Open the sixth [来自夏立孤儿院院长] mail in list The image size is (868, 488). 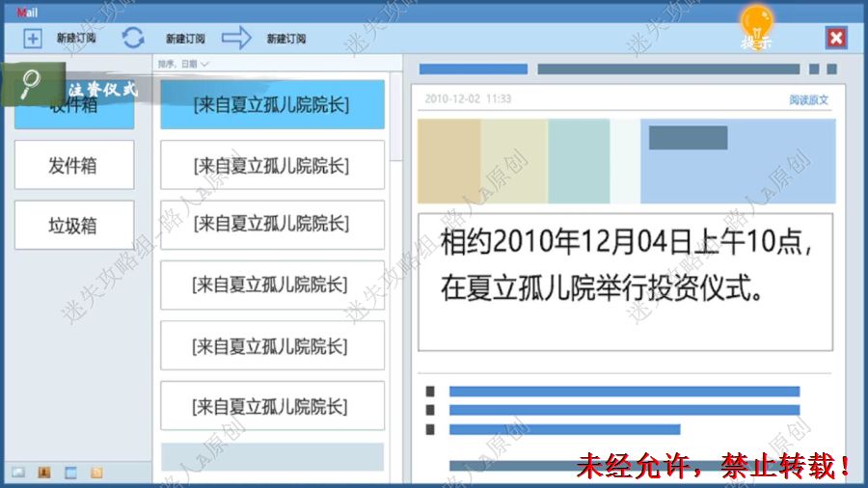click(272, 406)
